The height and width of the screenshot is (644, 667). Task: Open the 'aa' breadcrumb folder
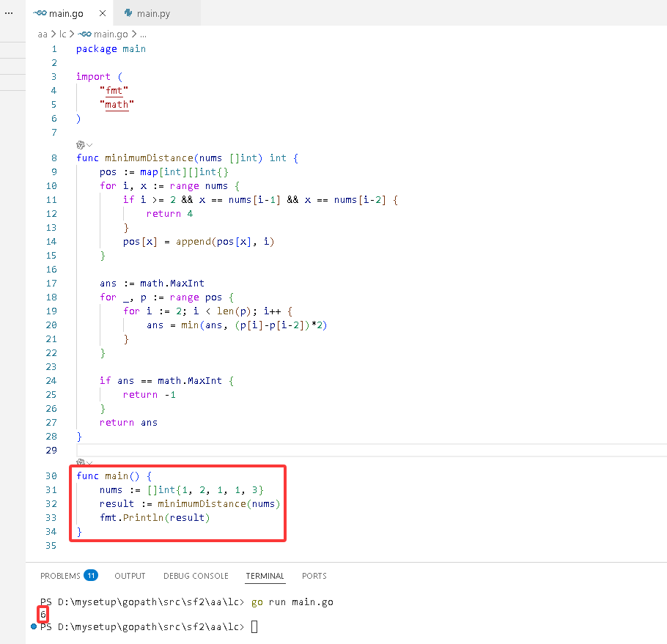[x=42, y=34]
